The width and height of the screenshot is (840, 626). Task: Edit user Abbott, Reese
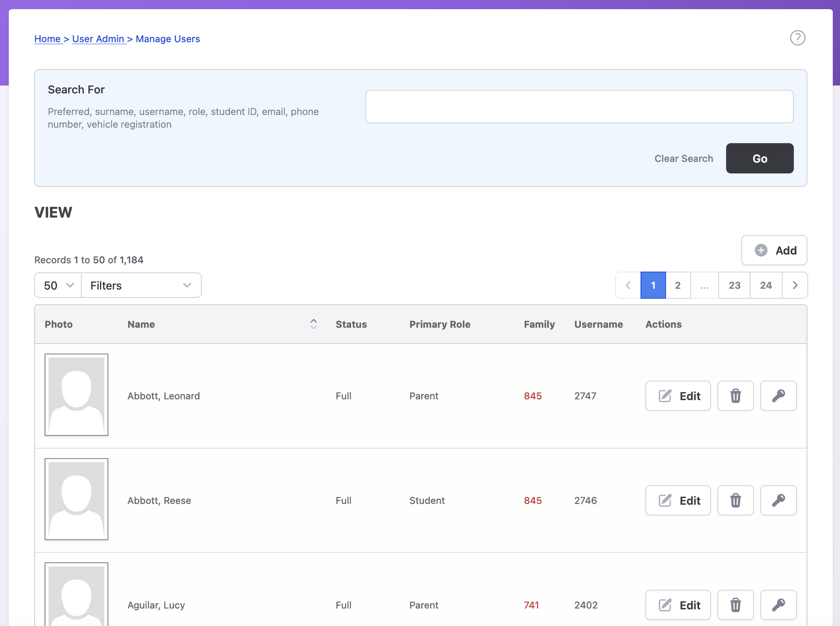[678, 500]
